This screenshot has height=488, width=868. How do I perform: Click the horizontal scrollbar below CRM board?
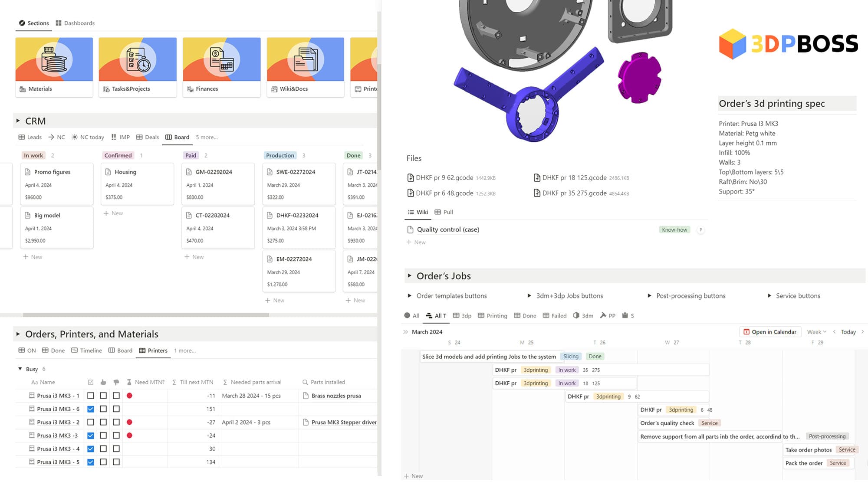tap(145, 315)
